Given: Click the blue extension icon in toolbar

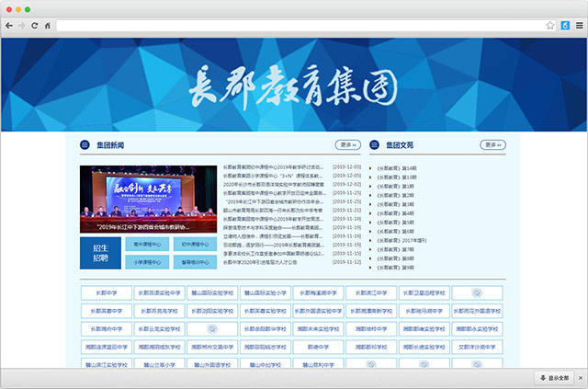Looking at the screenshot, I should 565,25.
